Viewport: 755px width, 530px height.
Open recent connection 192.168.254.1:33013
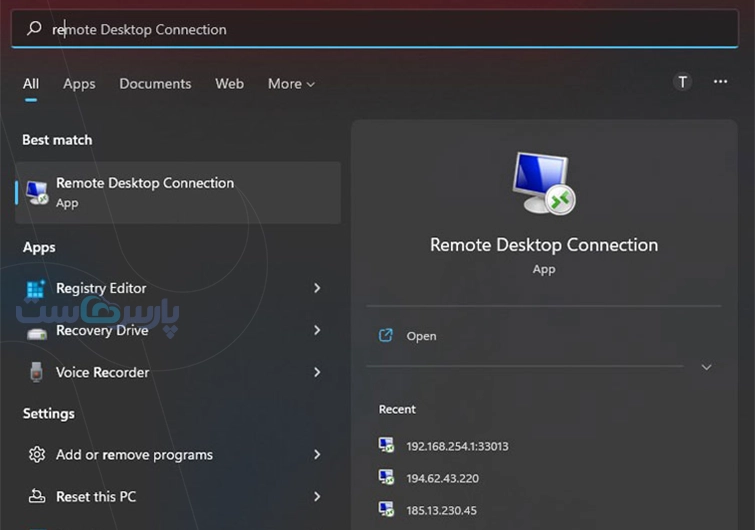point(457,446)
